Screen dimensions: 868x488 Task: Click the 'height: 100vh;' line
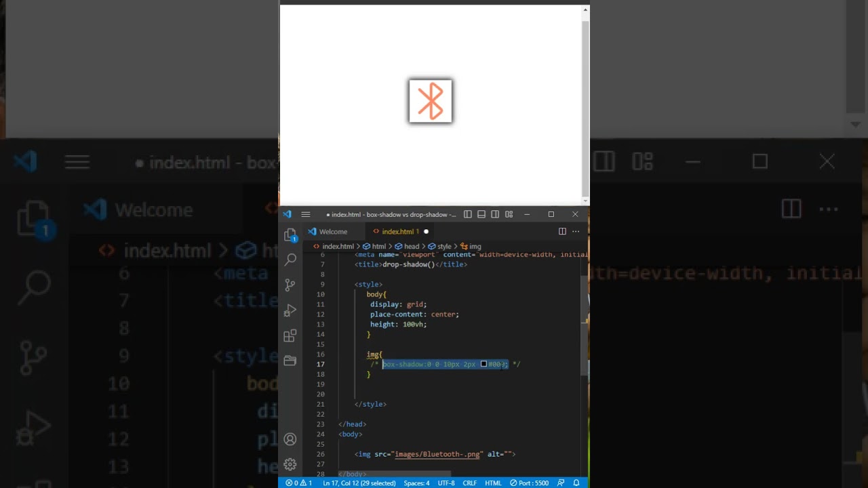click(398, 325)
